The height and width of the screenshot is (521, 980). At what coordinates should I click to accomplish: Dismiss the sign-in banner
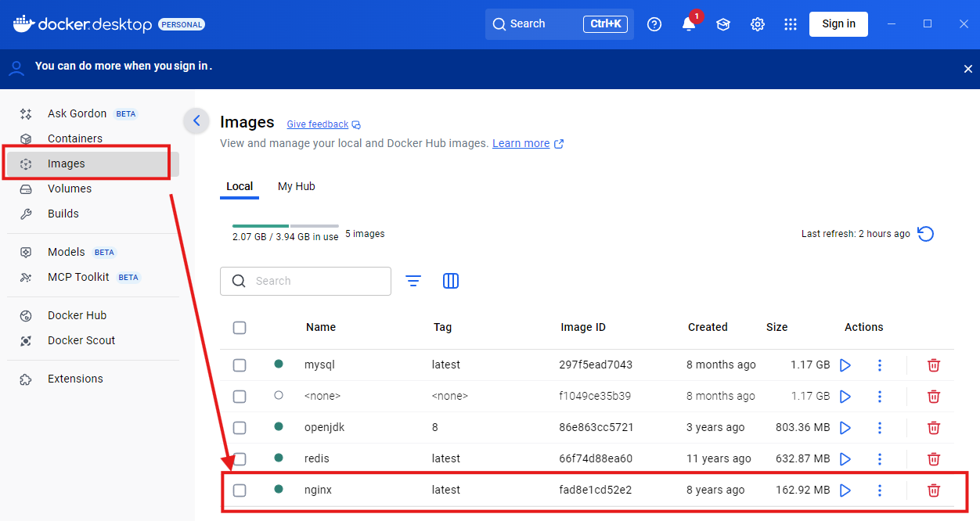(968, 69)
